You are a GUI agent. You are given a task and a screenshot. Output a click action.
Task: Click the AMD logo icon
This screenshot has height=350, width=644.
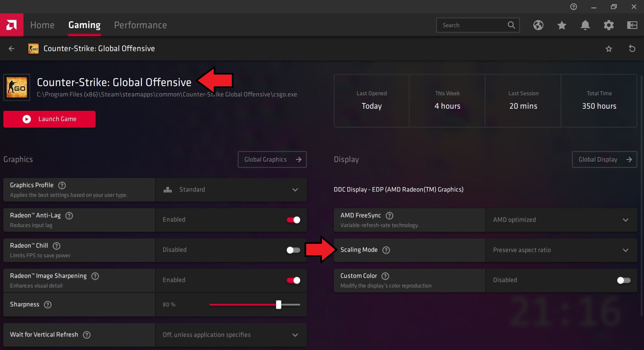(x=11, y=25)
